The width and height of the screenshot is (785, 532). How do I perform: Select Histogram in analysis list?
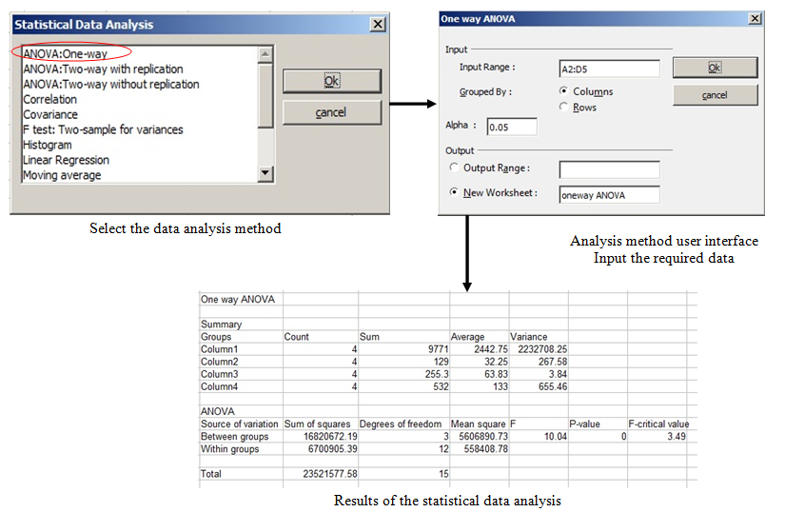pos(48,145)
